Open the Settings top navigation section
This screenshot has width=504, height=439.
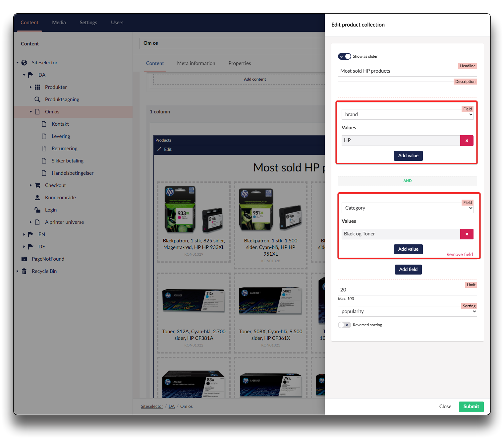pos(88,23)
